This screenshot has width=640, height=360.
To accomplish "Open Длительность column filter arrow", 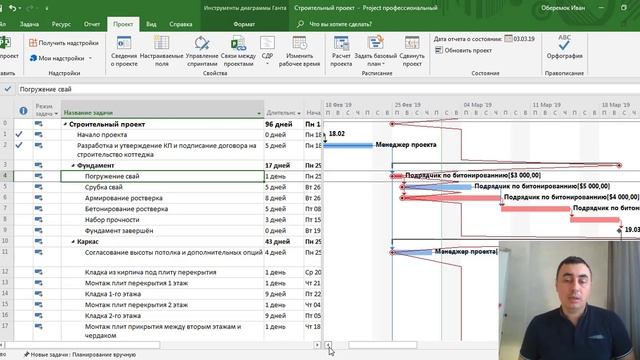I will [299, 113].
